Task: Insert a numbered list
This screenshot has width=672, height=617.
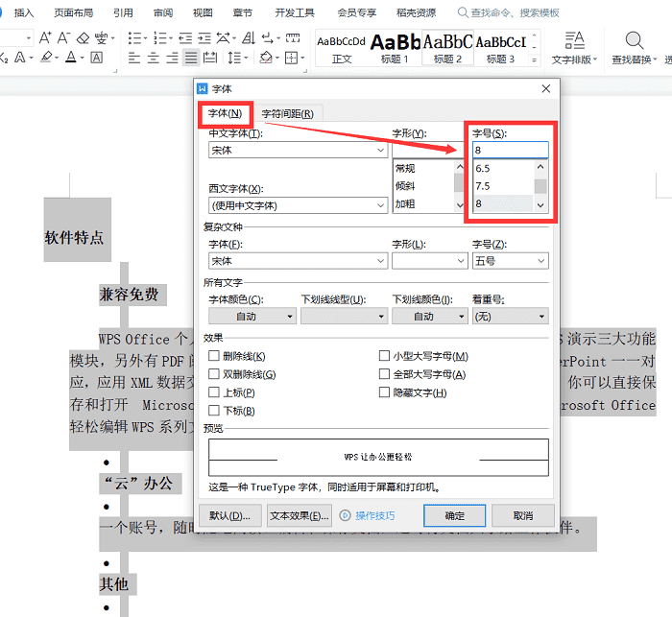Action: pos(160,38)
